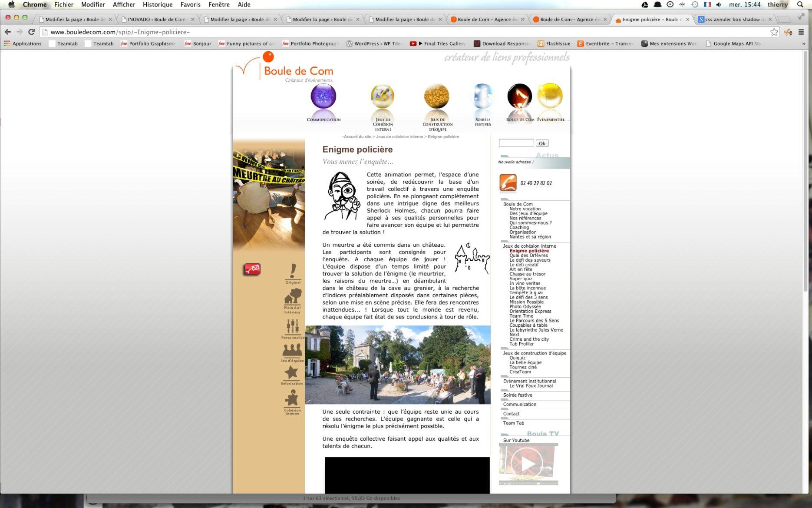The height and width of the screenshot is (508, 812).
Task: Go back with browser back arrow
Action: 8,32
